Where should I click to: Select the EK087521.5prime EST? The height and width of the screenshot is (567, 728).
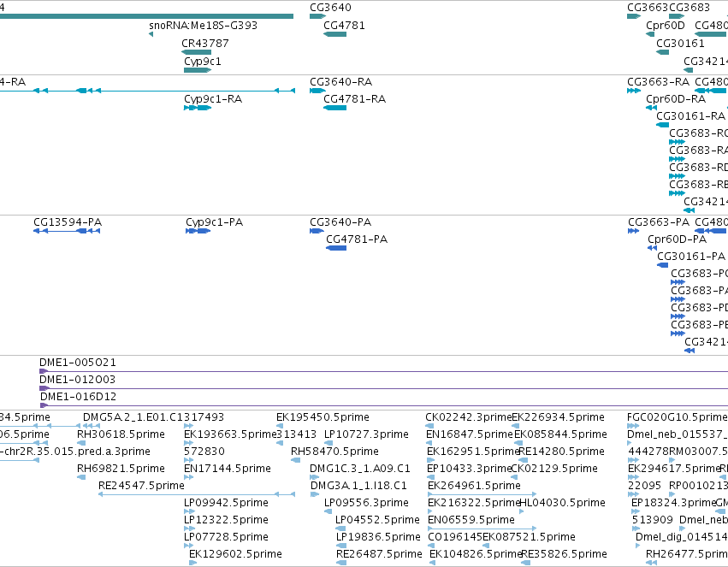(x=487, y=546)
